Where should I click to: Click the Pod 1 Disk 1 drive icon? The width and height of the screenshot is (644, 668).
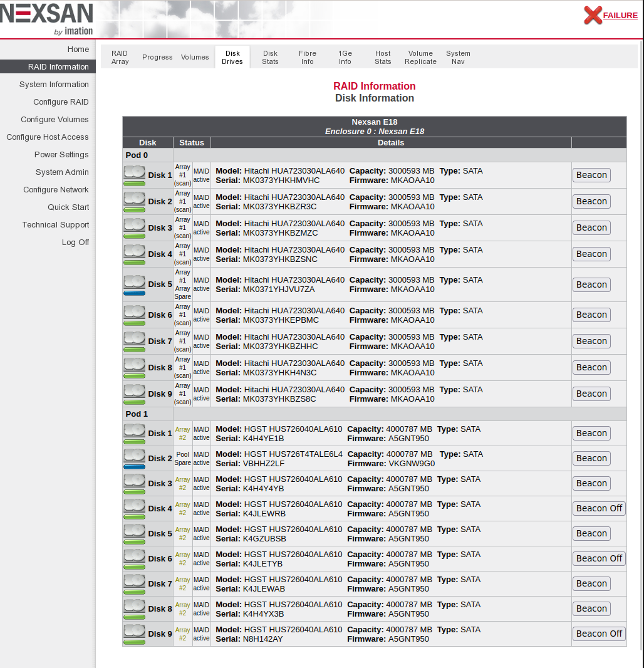[135, 434]
